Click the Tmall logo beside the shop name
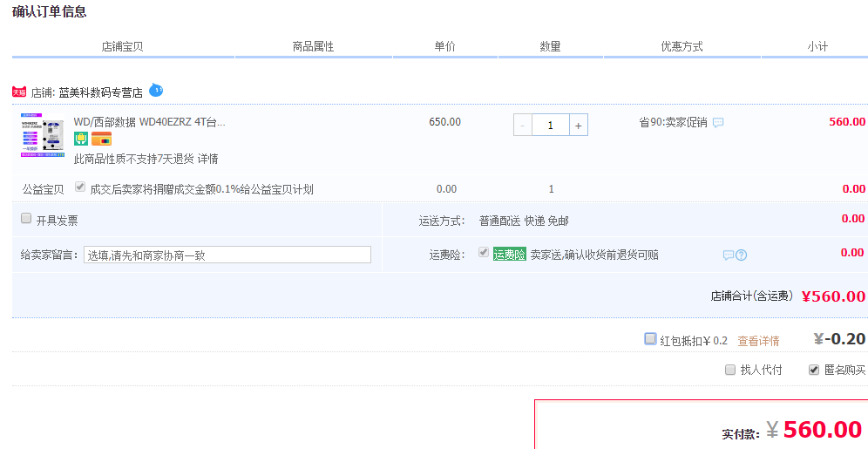Screen dimensions: 868x449 click(x=19, y=92)
